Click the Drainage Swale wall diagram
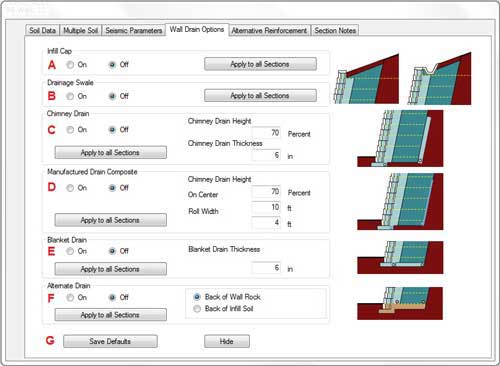Image resolution: width=500 pixels, height=366 pixels. coord(440,79)
